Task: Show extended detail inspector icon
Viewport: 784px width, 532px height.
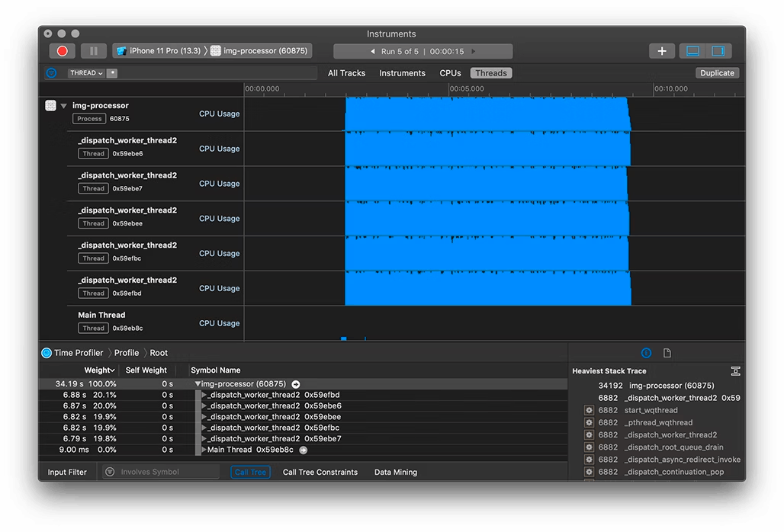Action: 646,353
